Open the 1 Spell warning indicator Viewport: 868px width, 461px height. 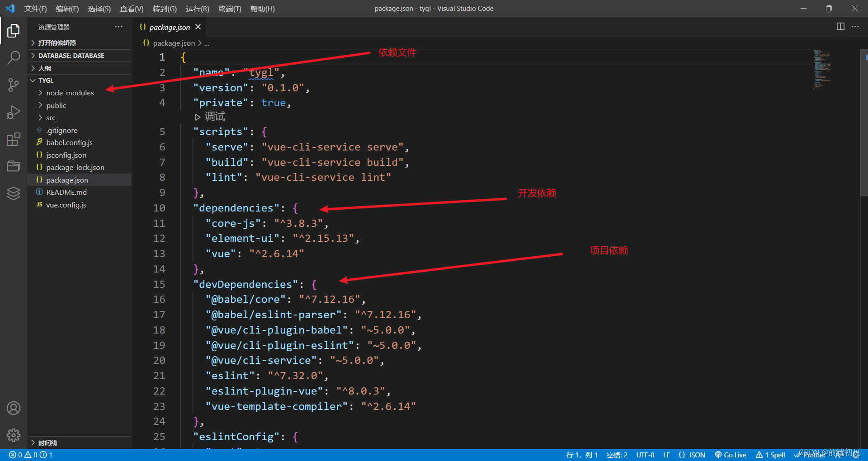(x=770, y=455)
